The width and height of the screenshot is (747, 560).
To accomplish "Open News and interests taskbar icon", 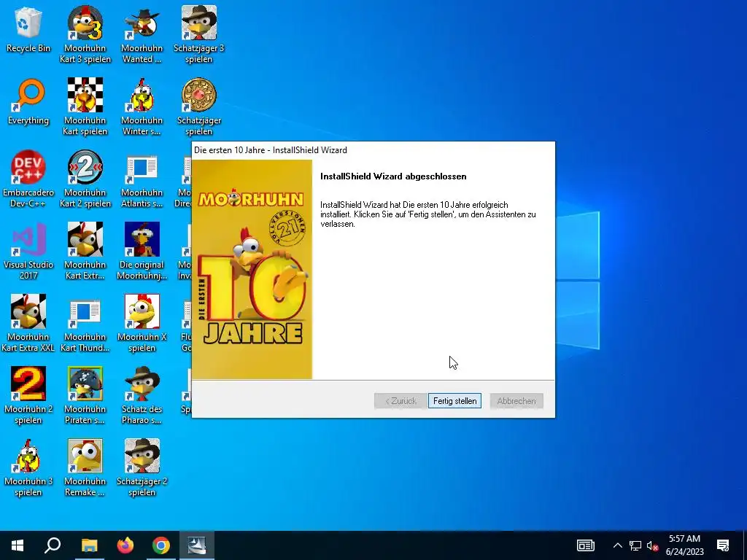I will click(586, 545).
